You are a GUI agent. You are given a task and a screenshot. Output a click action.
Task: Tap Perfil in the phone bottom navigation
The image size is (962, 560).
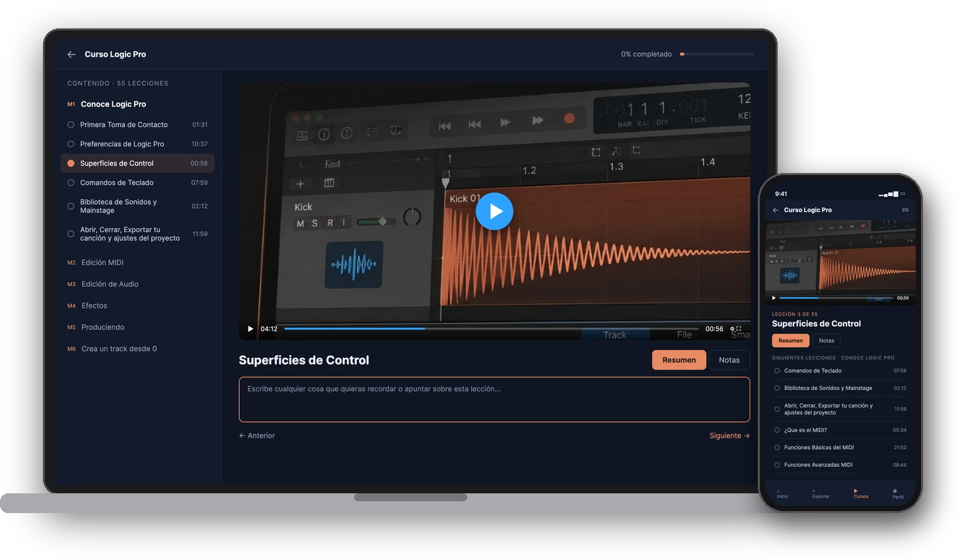(898, 494)
